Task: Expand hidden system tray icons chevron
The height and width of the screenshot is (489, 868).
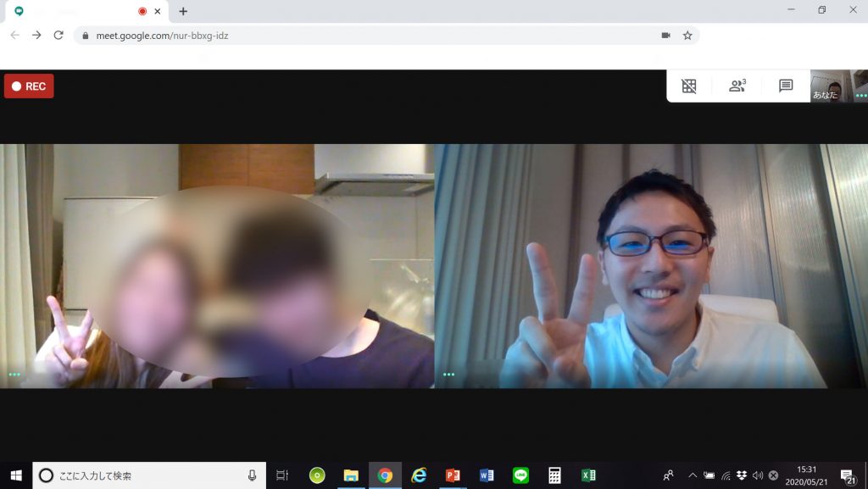Action: point(693,475)
